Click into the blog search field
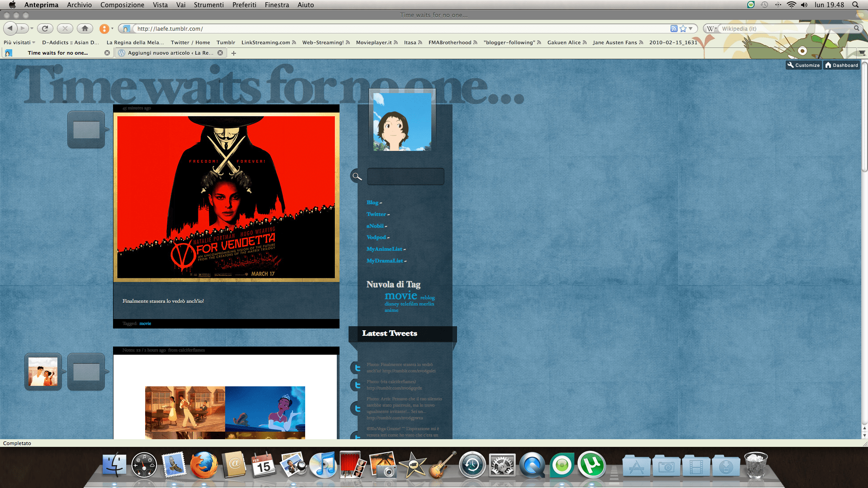This screenshot has height=488, width=868. [x=406, y=176]
